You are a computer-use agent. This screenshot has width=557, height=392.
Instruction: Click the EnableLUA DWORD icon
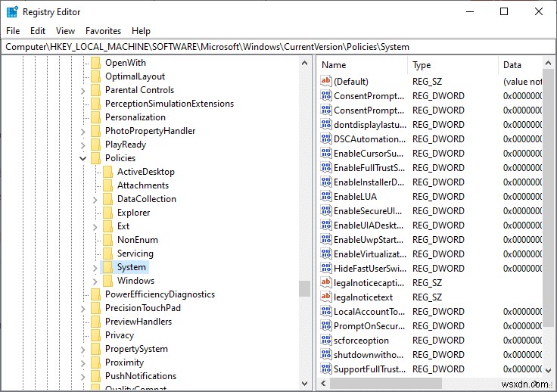tap(325, 196)
